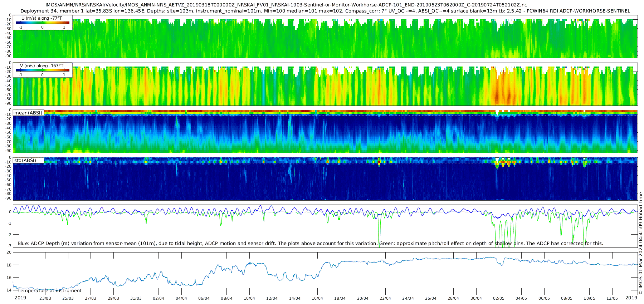644x304 pixels.
Task: Click the 'U (m/s) along -77°T' legend title
Action: 42,18
